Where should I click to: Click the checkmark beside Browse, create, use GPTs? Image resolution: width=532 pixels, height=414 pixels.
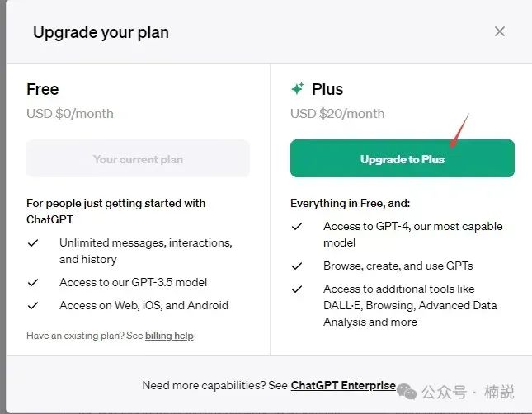point(297,266)
